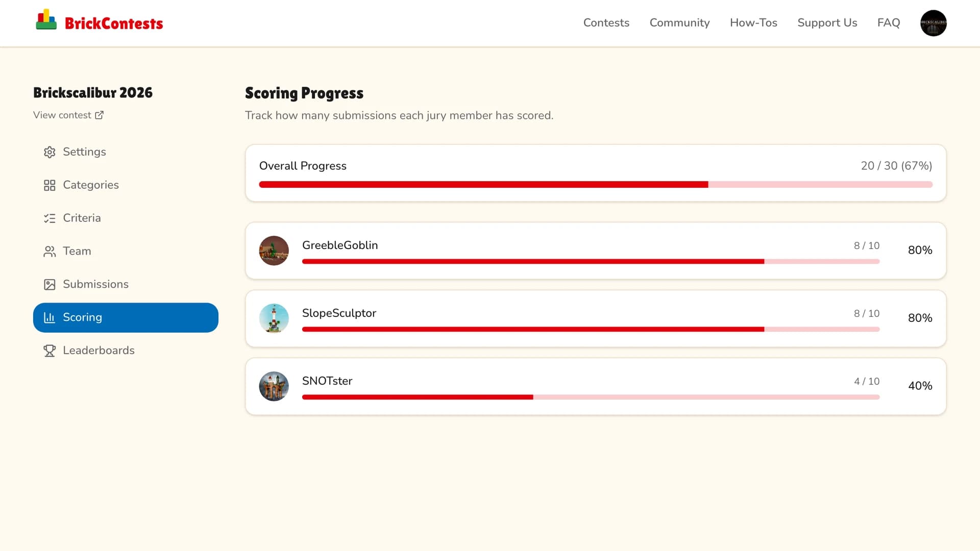Go to How-Tos in top navigation
The image size is (980, 551).
[753, 23]
